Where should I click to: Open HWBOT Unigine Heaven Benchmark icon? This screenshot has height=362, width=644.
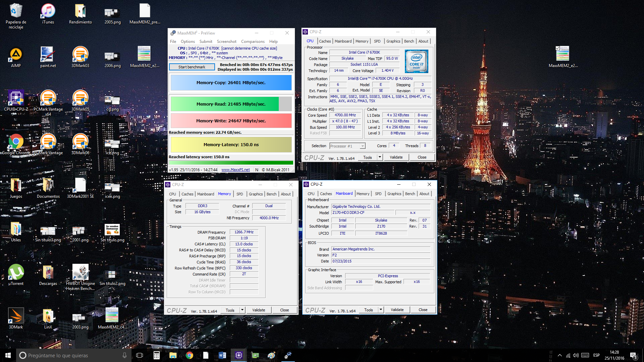[x=80, y=278]
